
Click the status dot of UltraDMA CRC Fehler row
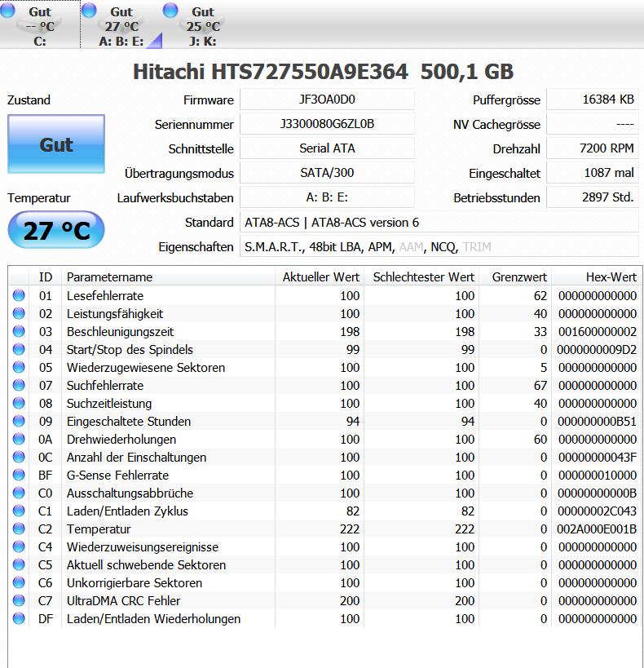(19, 599)
